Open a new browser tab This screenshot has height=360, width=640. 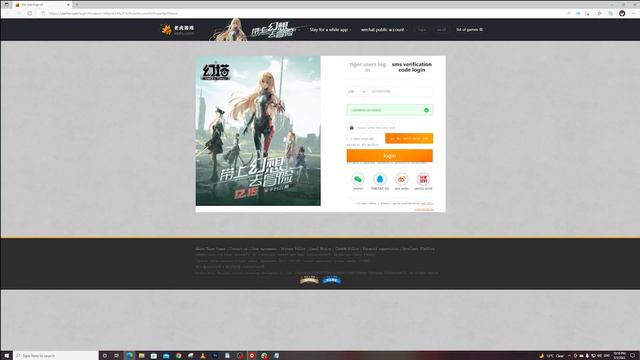tap(76, 4)
